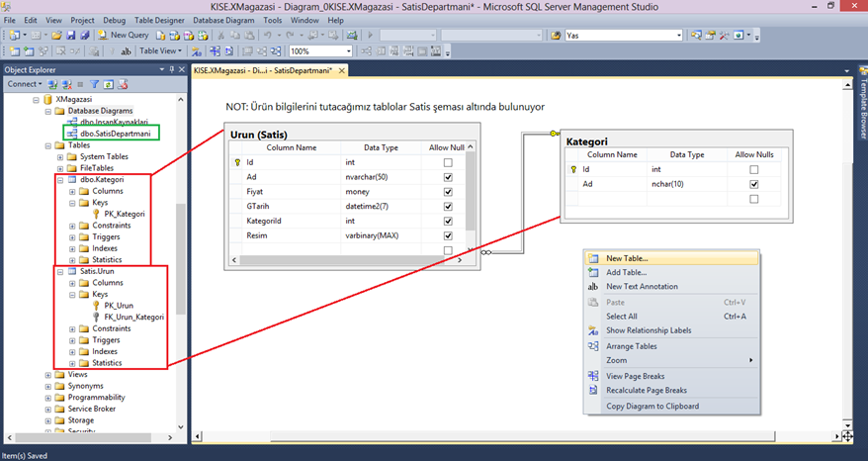
Task: Click the Filter funnel icon in Object Explorer
Action: (95, 84)
